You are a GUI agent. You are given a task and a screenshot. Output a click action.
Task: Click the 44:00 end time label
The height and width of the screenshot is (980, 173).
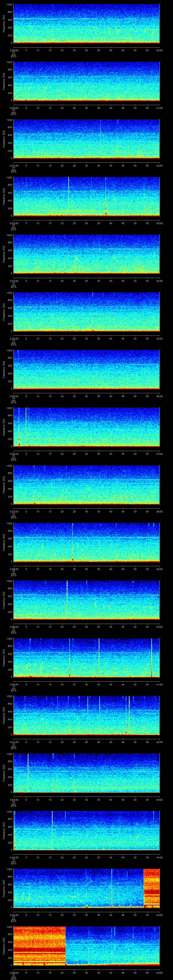point(160,858)
